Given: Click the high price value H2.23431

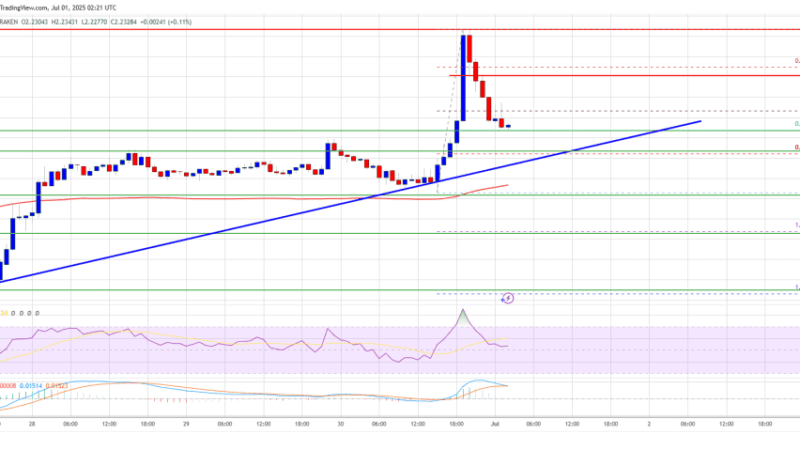Looking at the screenshot, I should click(67, 22).
